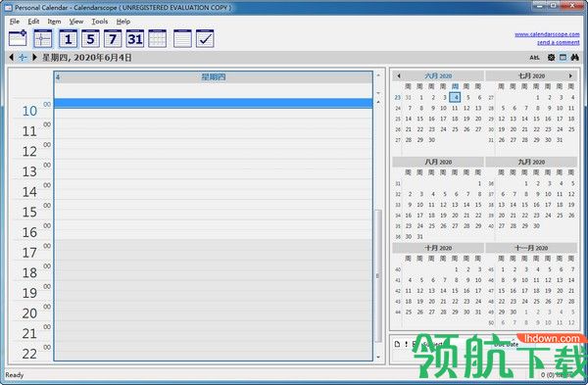This screenshot has width=588, height=385.
Task: Select June 4 in mini calendar
Action: 455,97
